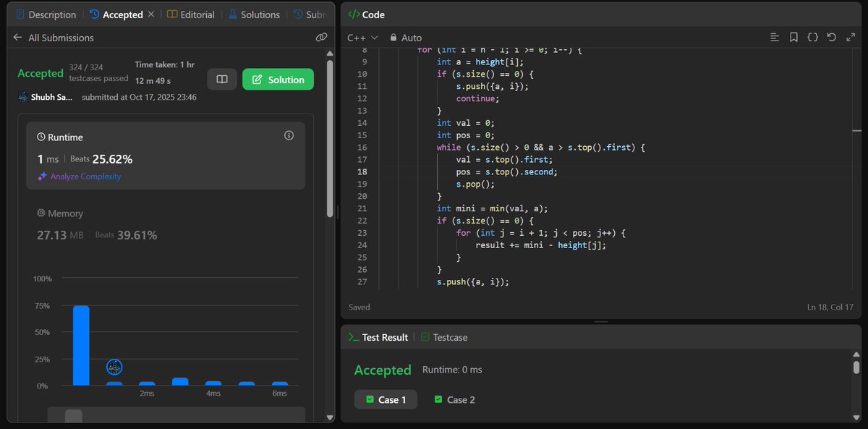Switch to the Testcase tab

point(444,337)
